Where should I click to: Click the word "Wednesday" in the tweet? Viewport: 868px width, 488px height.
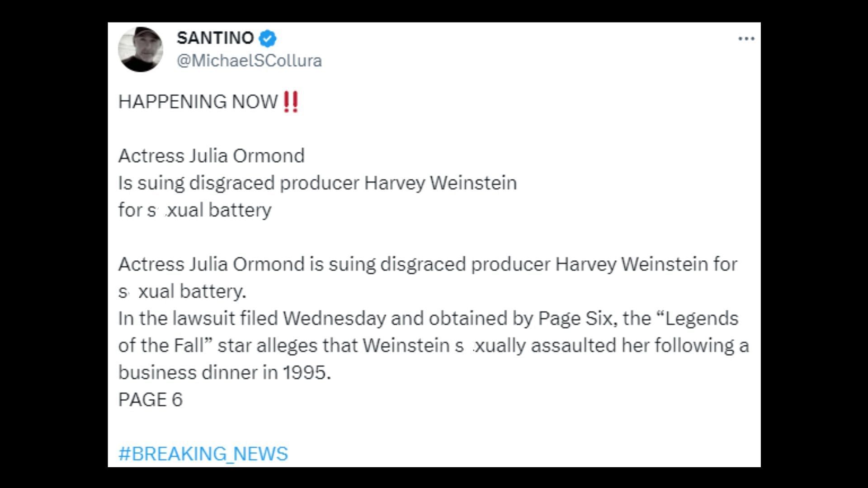pyautogui.click(x=334, y=319)
